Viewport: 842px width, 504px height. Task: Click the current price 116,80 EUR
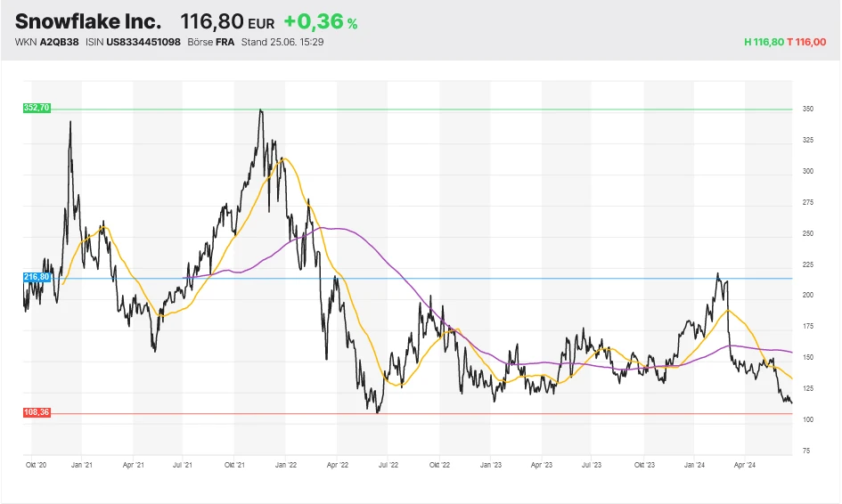(227, 22)
